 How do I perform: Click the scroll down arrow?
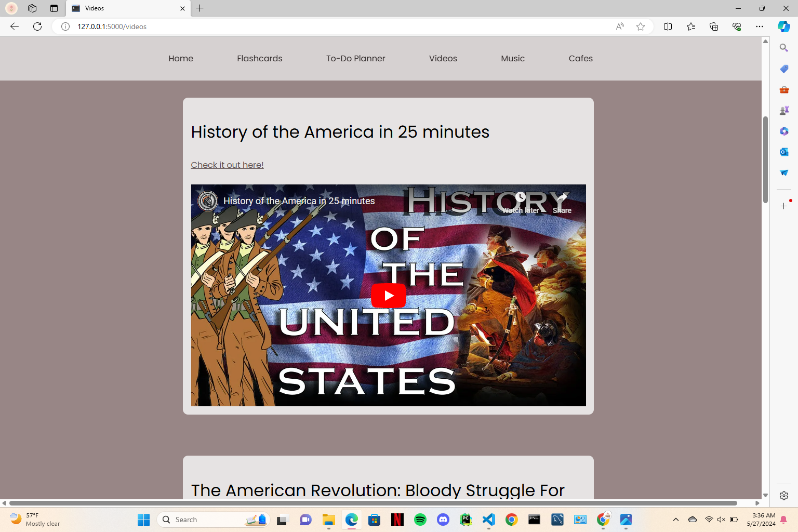click(x=765, y=496)
